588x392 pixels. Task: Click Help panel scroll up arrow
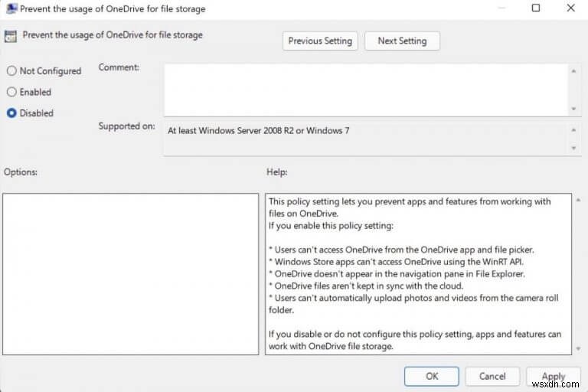coord(578,201)
